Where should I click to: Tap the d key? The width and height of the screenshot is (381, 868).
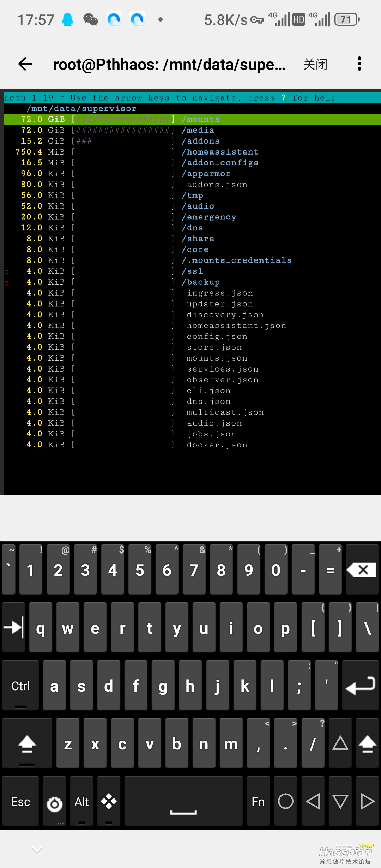pos(109,685)
